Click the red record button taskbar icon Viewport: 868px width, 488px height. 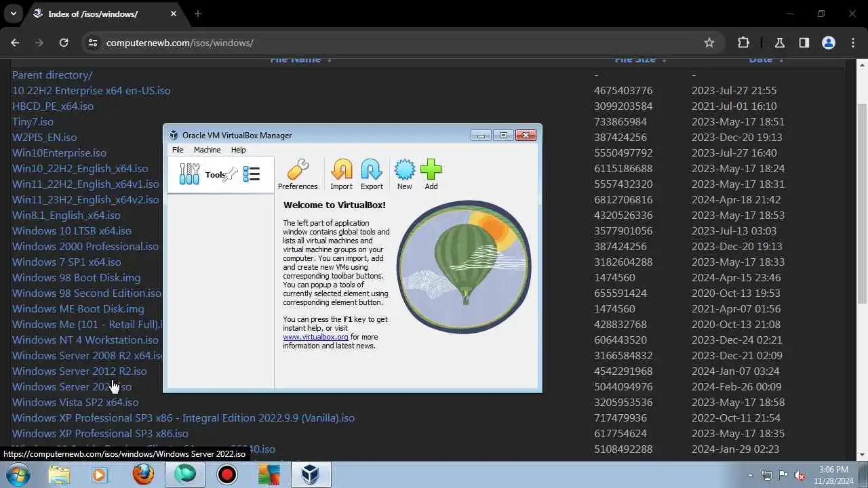tap(227, 474)
